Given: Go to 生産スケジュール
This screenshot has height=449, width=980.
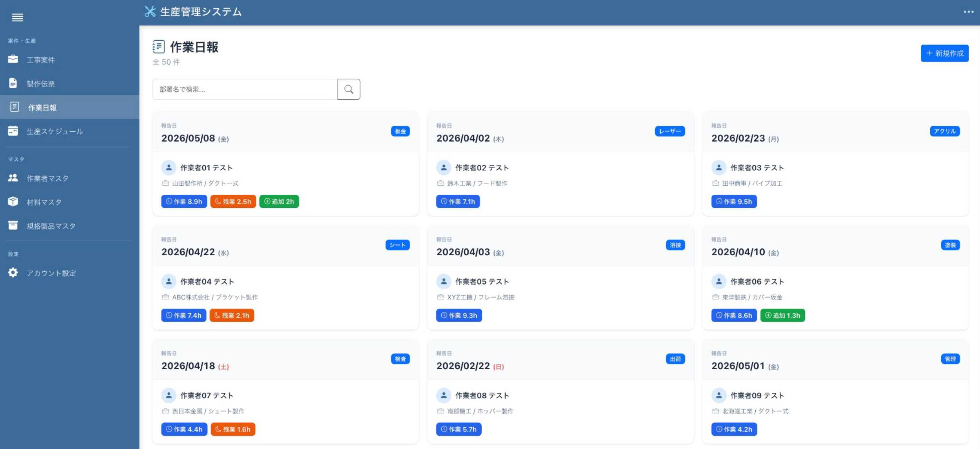Looking at the screenshot, I should (70, 131).
